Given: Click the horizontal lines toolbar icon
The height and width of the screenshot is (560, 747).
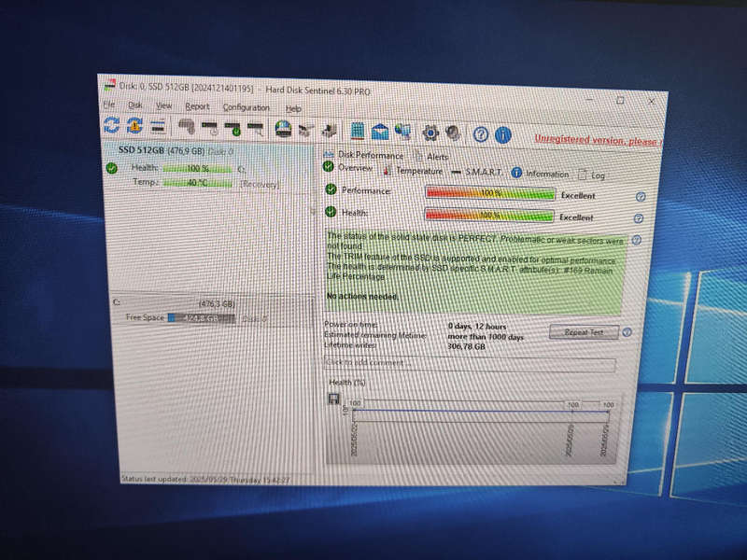Looking at the screenshot, I should (158, 126).
